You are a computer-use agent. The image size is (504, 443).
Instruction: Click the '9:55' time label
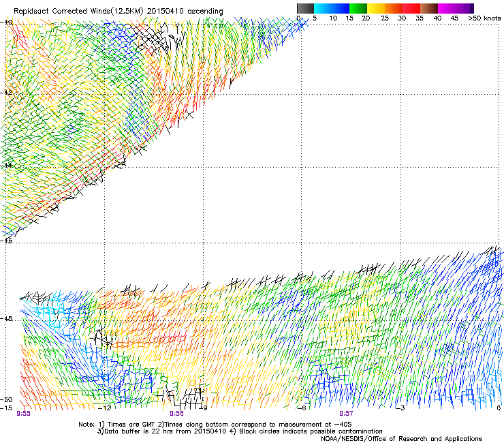[x=23, y=414]
